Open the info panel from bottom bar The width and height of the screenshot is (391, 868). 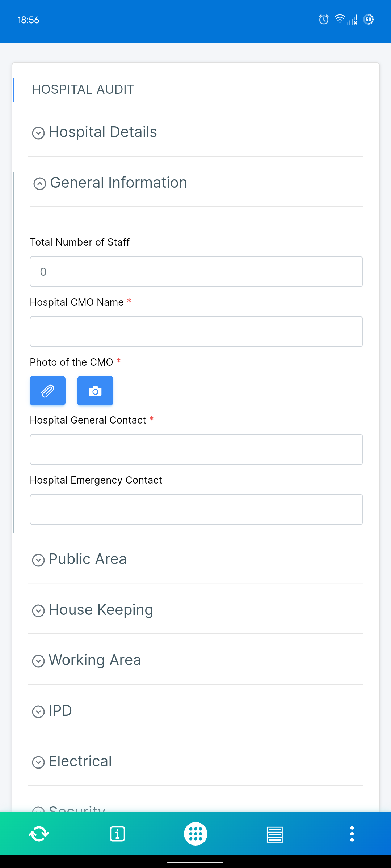pos(117,834)
